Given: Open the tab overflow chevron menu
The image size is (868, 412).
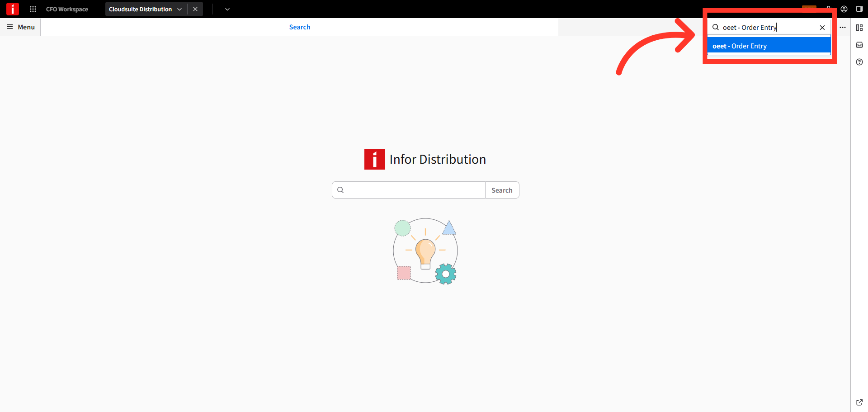Looking at the screenshot, I should click(227, 9).
